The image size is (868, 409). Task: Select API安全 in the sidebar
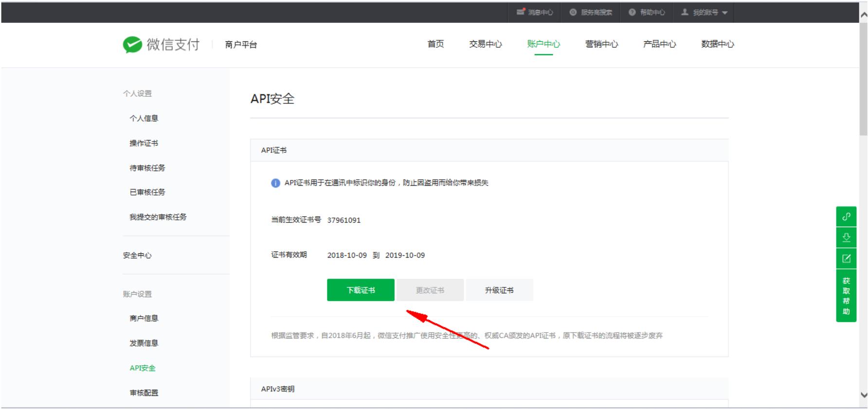click(x=143, y=368)
